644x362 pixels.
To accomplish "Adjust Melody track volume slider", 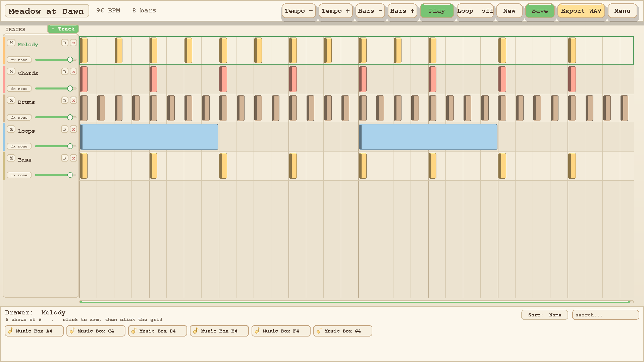I will [55, 60].
